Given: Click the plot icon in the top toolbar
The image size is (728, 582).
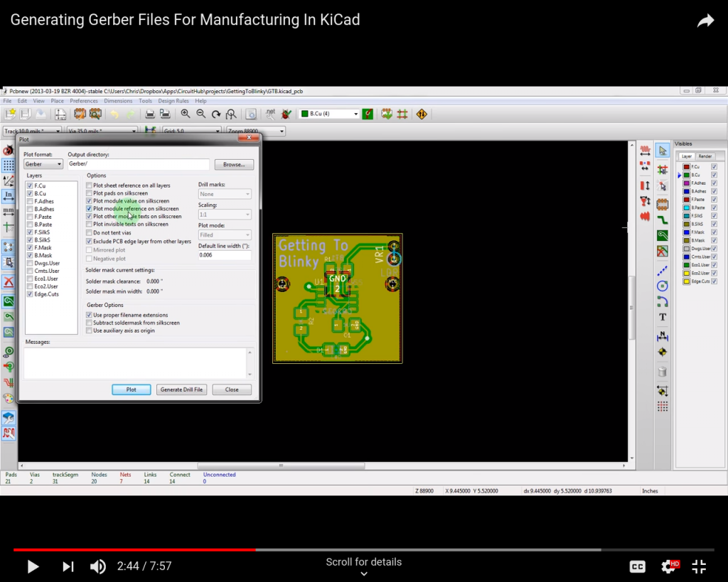Looking at the screenshot, I should click(x=165, y=114).
